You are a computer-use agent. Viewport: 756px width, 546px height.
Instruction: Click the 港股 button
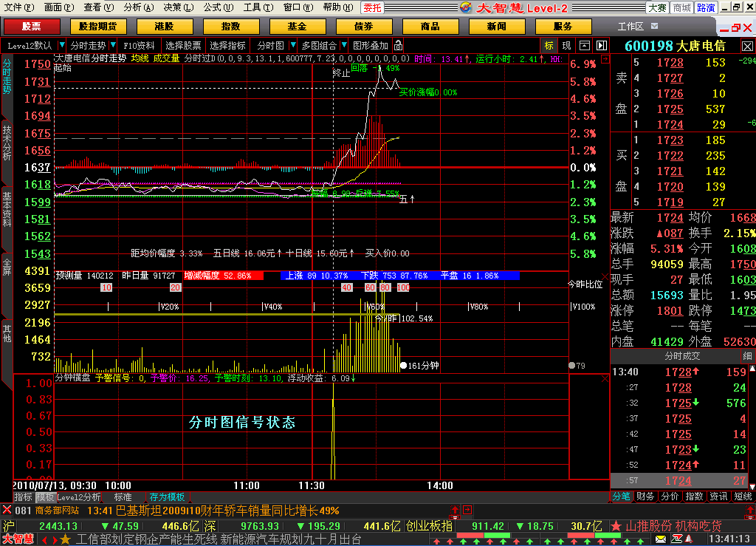pyautogui.click(x=165, y=26)
